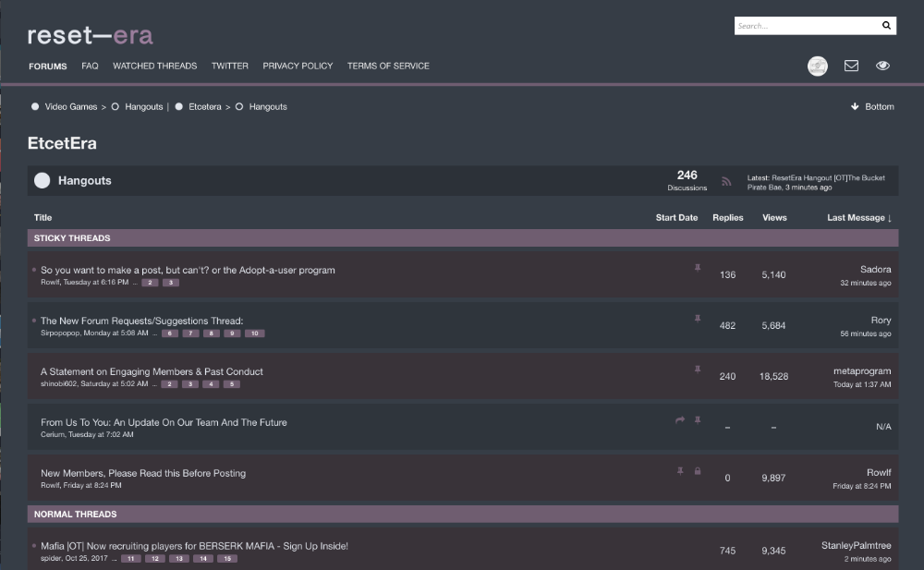Open Sadora's last message profile
The height and width of the screenshot is (570, 924).
tap(876, 270)
